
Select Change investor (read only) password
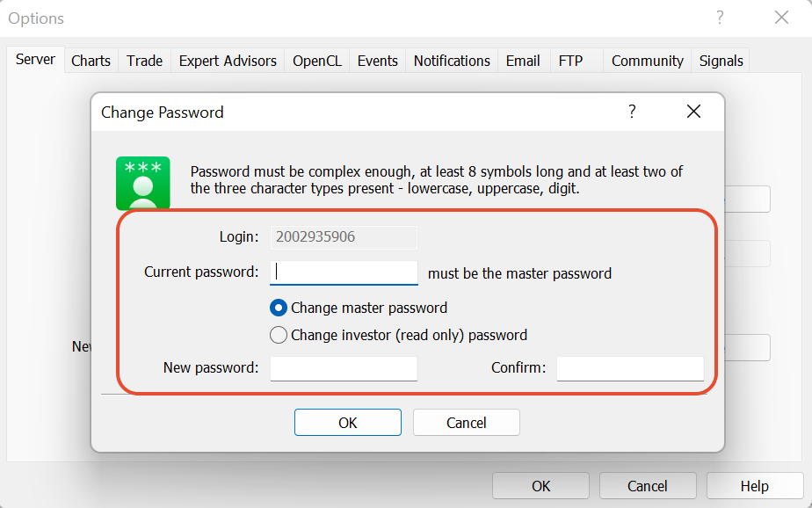click(399, 335)
